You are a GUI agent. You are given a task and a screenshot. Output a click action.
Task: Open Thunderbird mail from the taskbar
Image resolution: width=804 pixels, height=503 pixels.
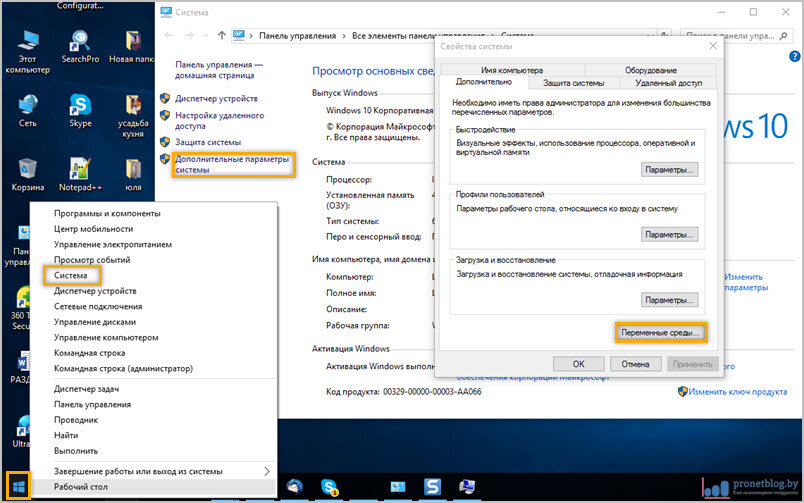pyautogui.click(x=295, y=486)
